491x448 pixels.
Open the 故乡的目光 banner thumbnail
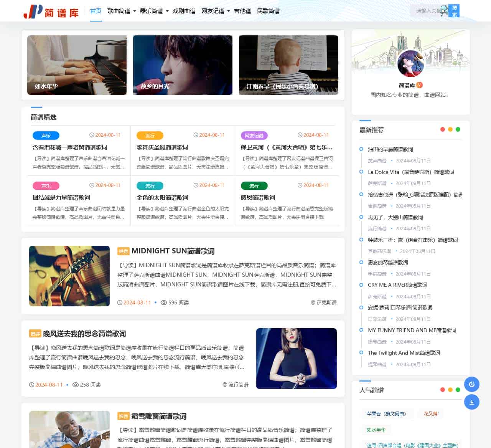183,65
